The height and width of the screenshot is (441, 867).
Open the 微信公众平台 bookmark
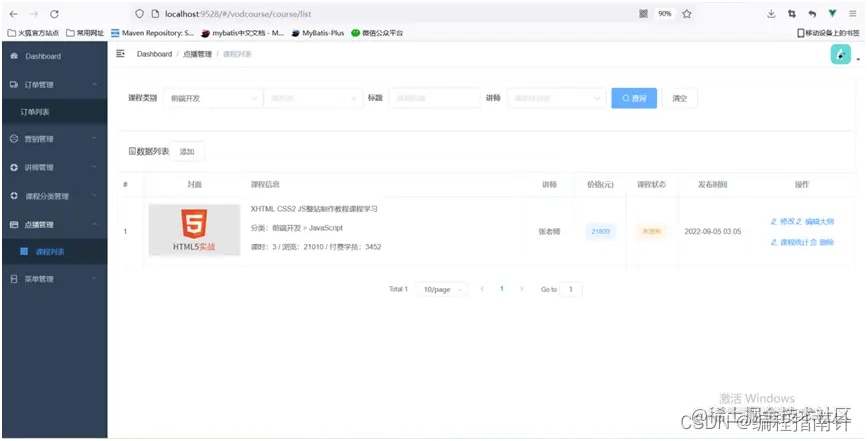[x=377, y=33]
